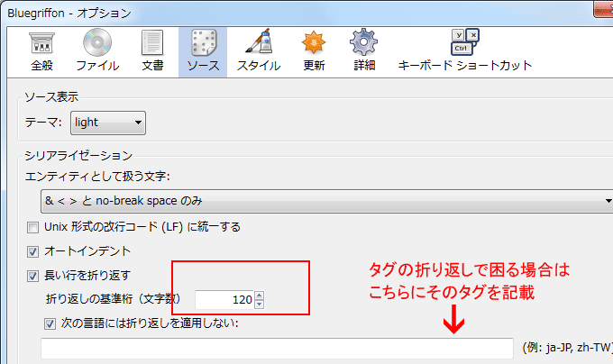Uncheck 長い行を折り返す checkbox
This screenshot has width=613, height=364.
click(x=32, y=276)
